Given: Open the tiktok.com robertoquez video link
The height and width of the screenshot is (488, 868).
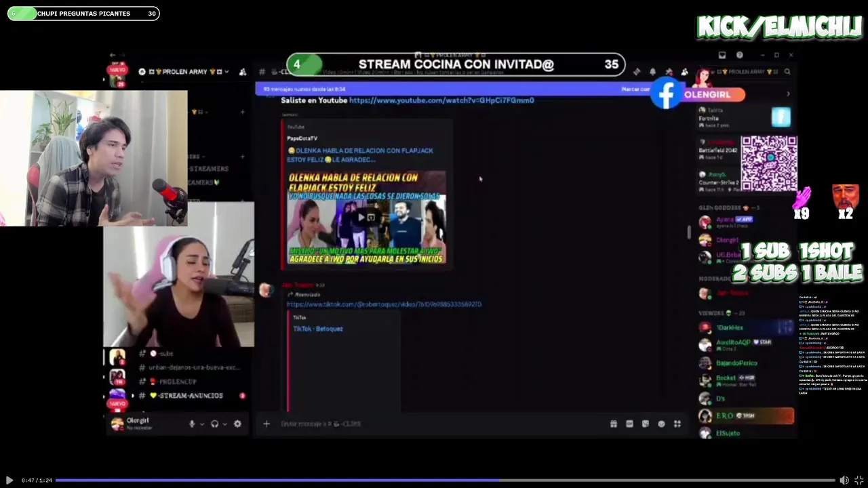Looking at the screenshot, I should (384, 304).
